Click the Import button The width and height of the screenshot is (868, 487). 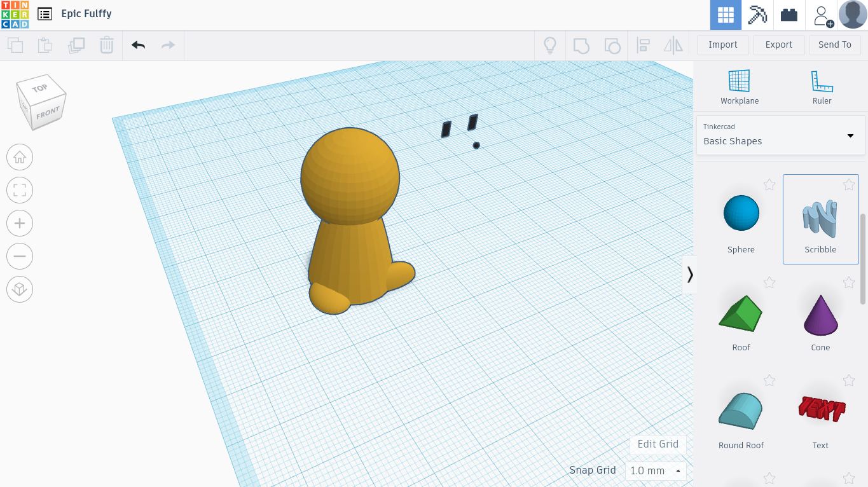click(723, 45)
